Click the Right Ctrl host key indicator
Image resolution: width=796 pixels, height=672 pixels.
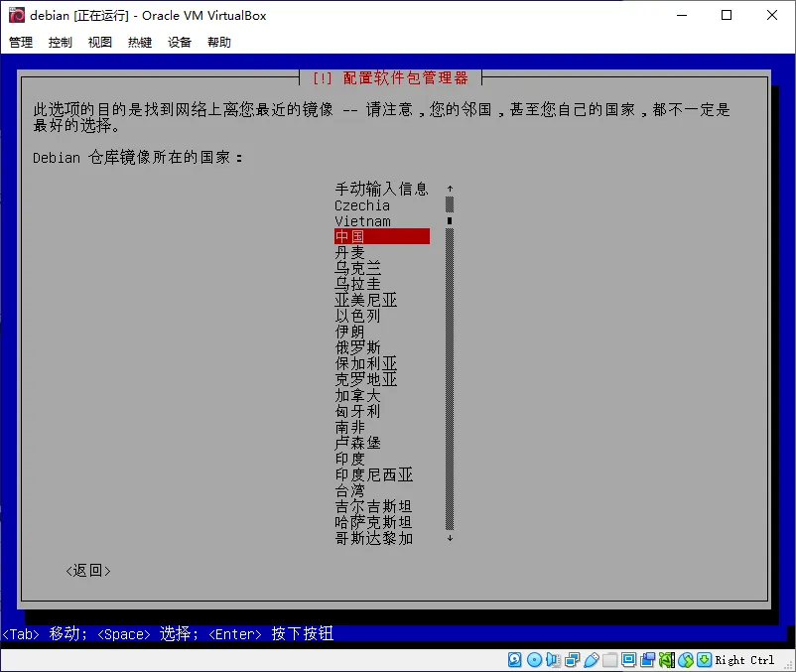(744, 660)
